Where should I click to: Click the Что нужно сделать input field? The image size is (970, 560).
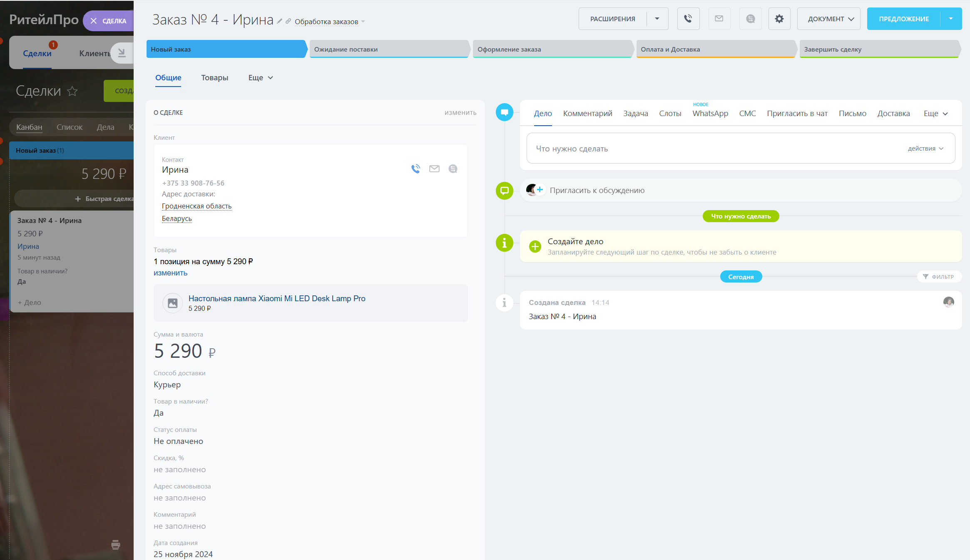tap(708, 149)
